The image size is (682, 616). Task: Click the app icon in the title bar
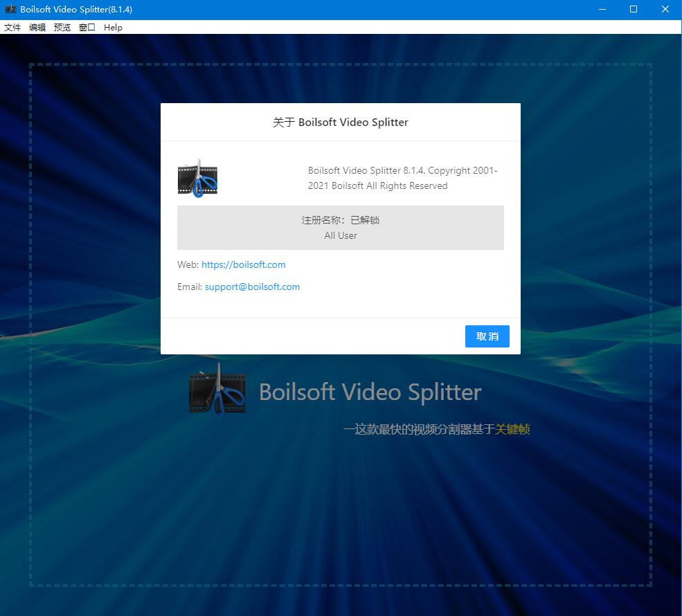pos(10,9)
